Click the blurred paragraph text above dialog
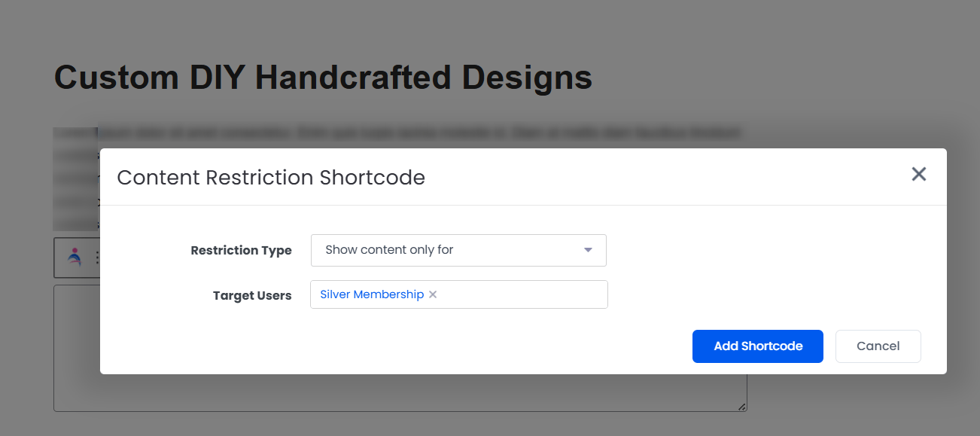Viewport: 980px width, 436px height. [x=422, y=134]
